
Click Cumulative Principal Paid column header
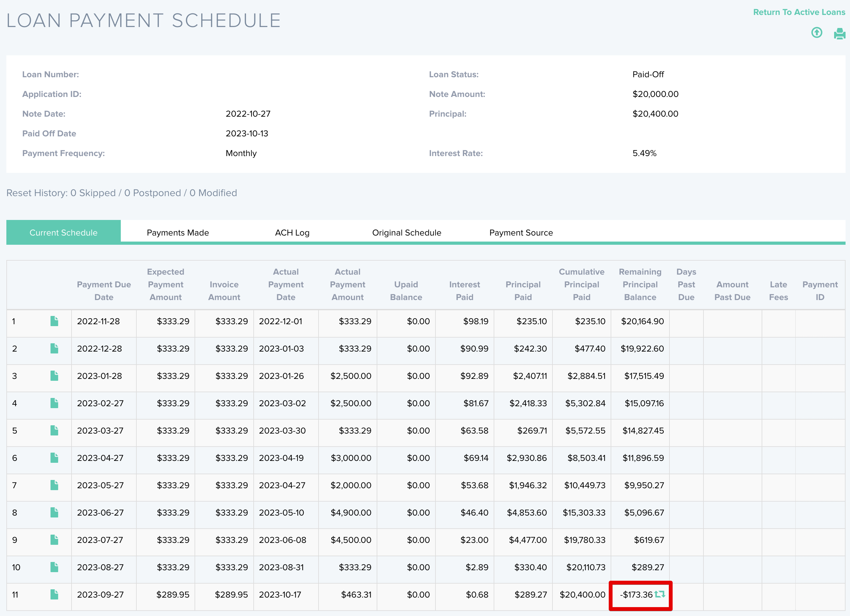(x=582, y=284)
